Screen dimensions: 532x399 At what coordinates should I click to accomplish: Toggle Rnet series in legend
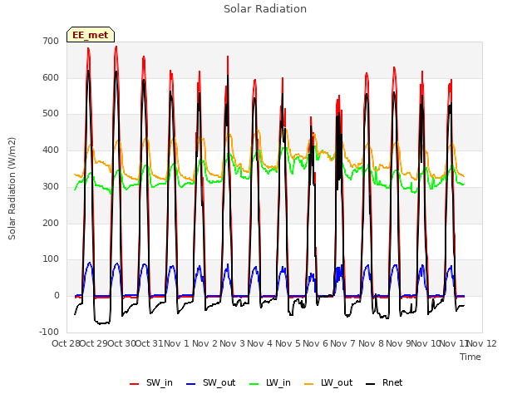384,382
